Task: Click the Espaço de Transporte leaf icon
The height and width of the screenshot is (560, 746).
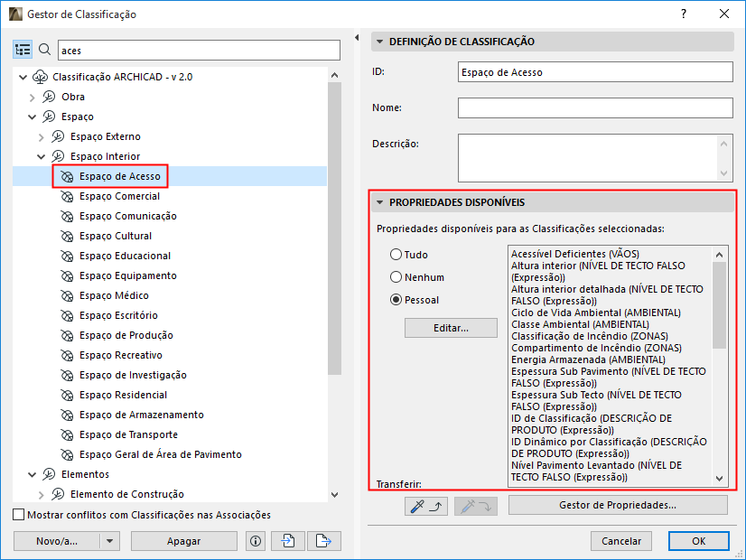Action: [67, 434]
